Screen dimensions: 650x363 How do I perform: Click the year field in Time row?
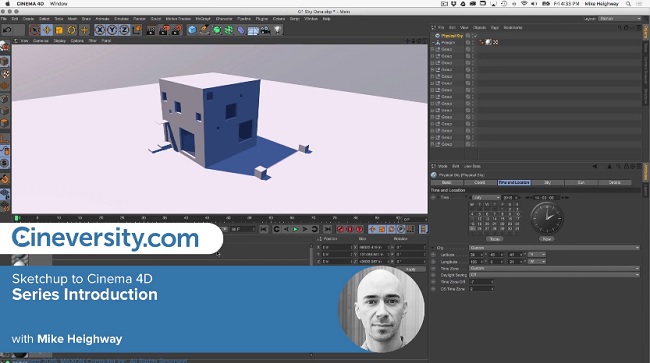(510, 198)
